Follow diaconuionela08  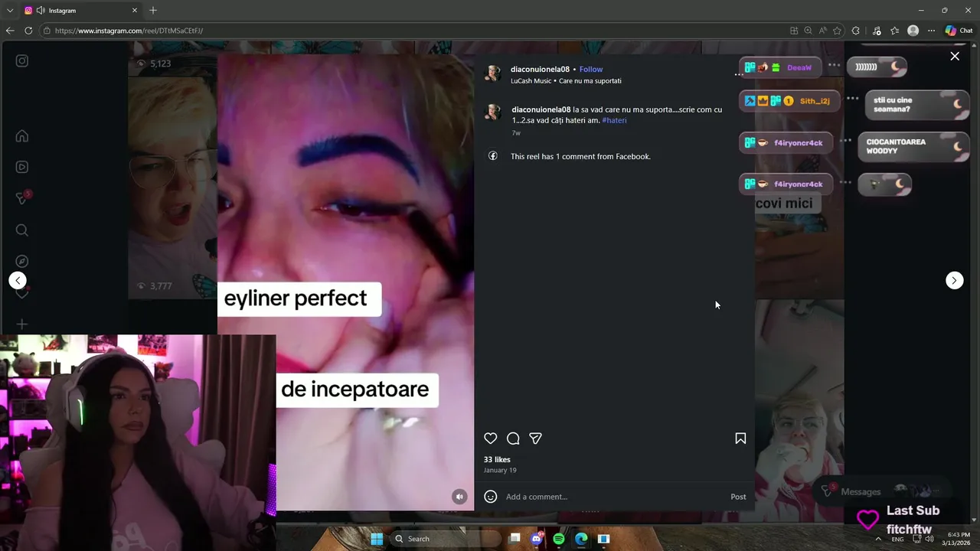tap(591, 70)
